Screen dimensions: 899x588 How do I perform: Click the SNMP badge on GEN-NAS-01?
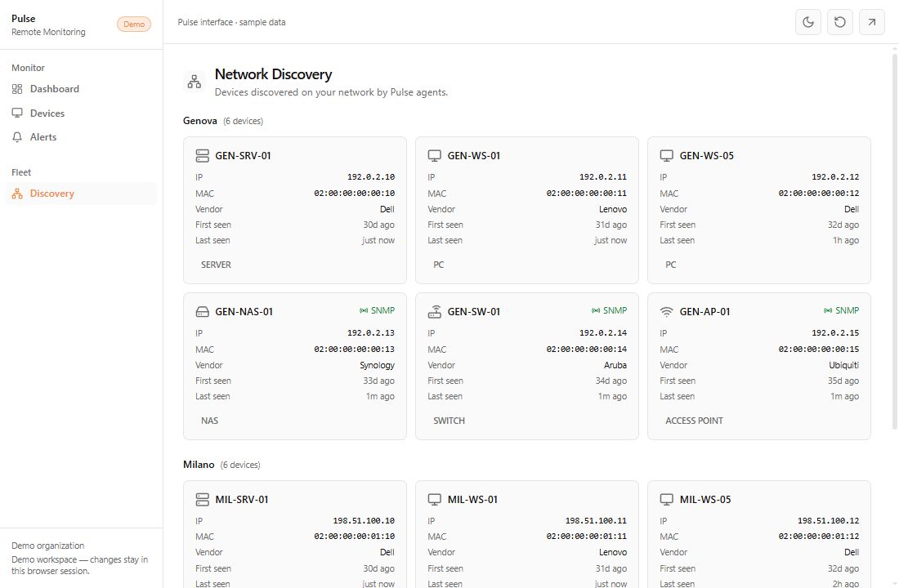(x=378, y=310)
